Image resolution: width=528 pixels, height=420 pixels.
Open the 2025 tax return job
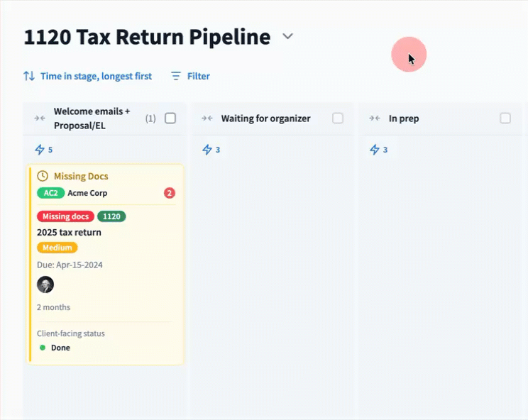point(69,232)
